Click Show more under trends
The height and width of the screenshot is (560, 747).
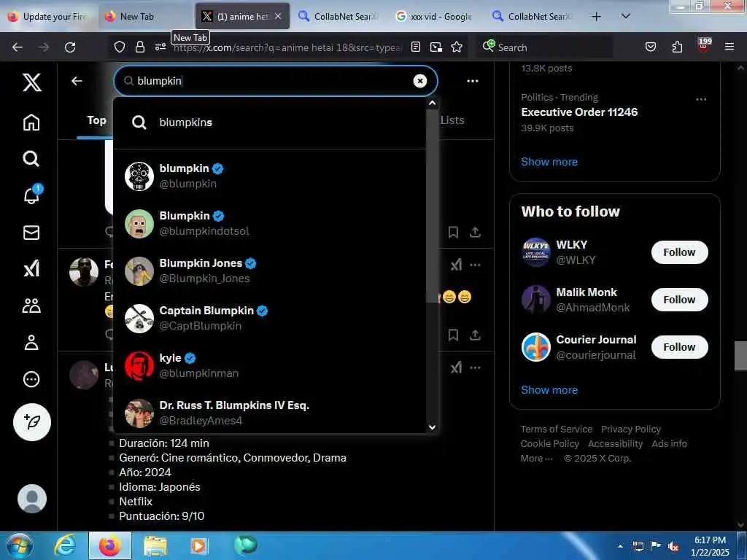click(549, 161)
